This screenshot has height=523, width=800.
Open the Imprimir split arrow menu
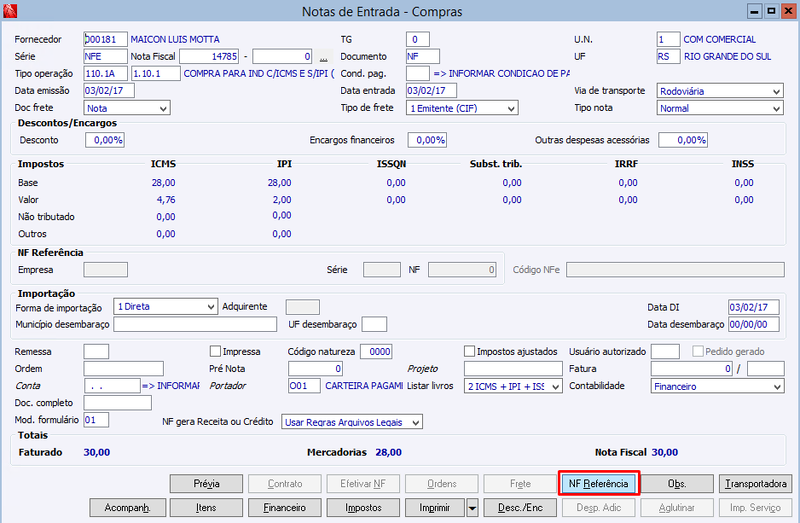point(472,508)
